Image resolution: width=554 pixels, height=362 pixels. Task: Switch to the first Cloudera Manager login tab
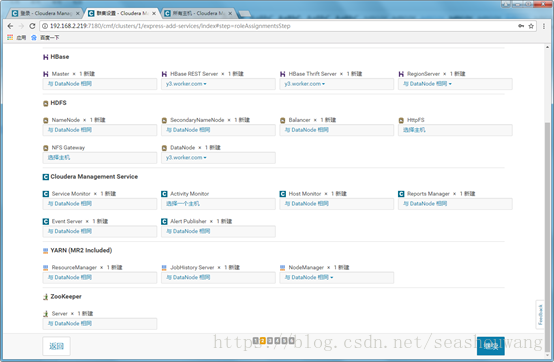click(45, 13)
